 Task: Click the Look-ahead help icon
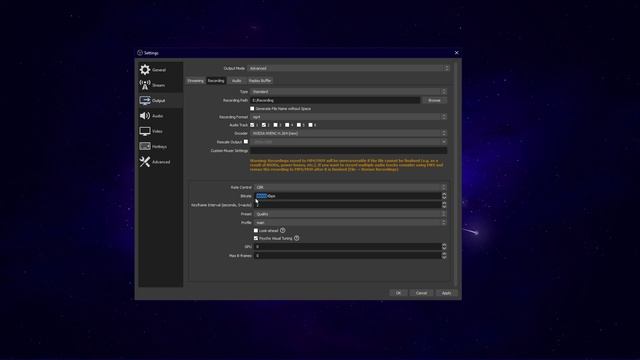tap(282, 231)
